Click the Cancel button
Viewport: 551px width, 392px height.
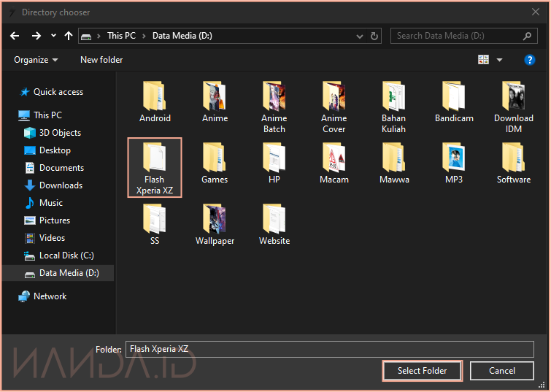pos(501,371)
